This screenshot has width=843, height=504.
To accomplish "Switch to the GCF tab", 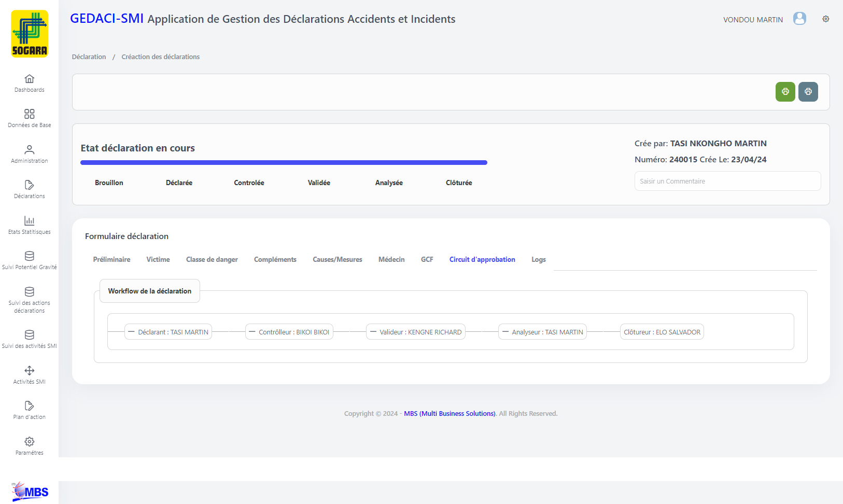I will click(x=427, y=259).
